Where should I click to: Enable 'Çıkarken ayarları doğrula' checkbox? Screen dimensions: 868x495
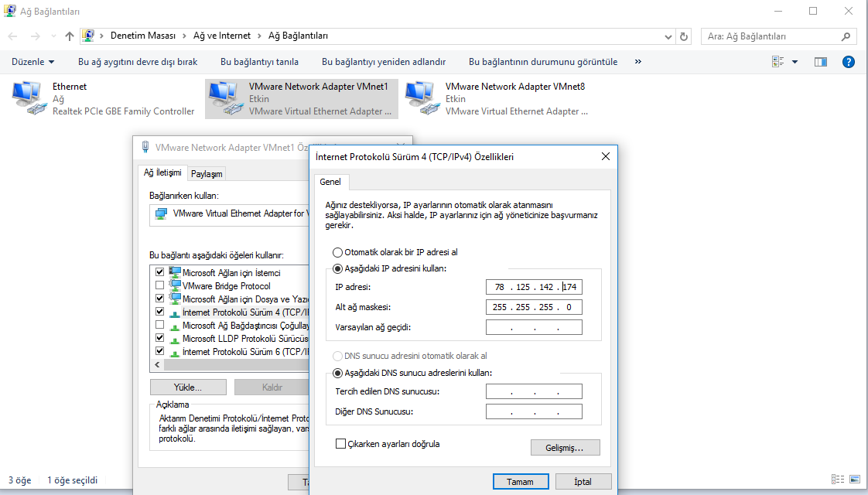(x=340, y=444)
